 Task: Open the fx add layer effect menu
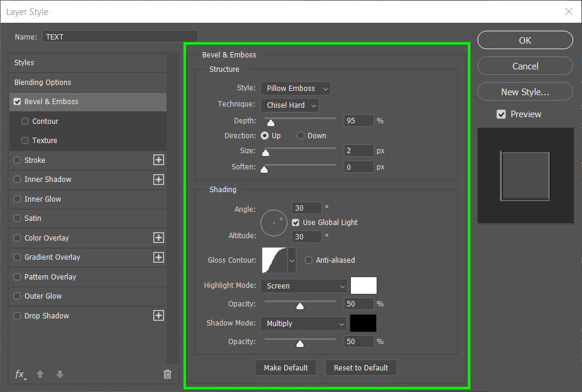pos(20,375)
